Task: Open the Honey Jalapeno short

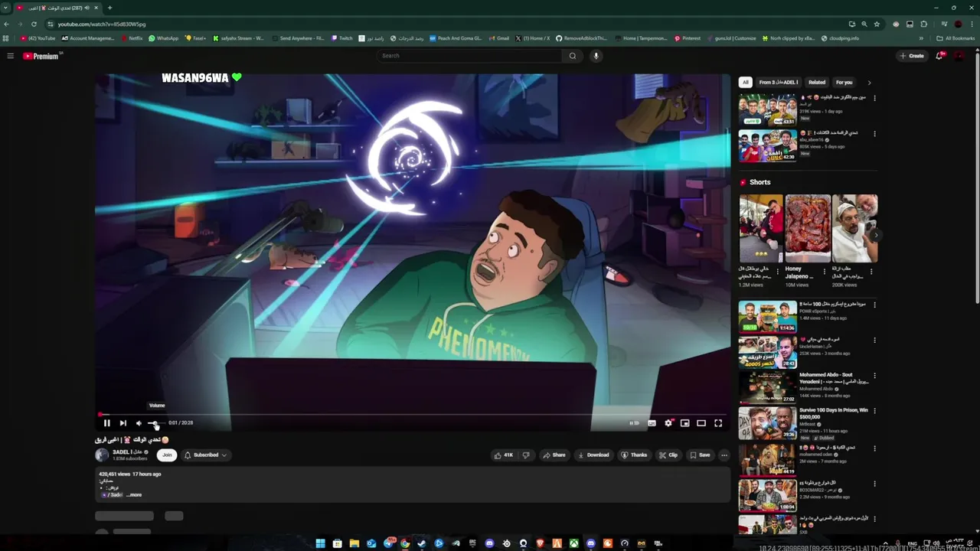Action: click(808, 228)
